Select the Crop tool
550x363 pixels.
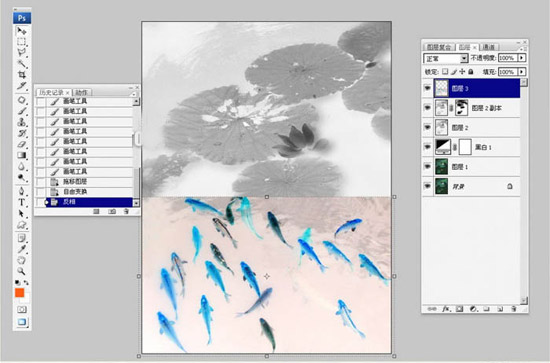tap(21, 74)
